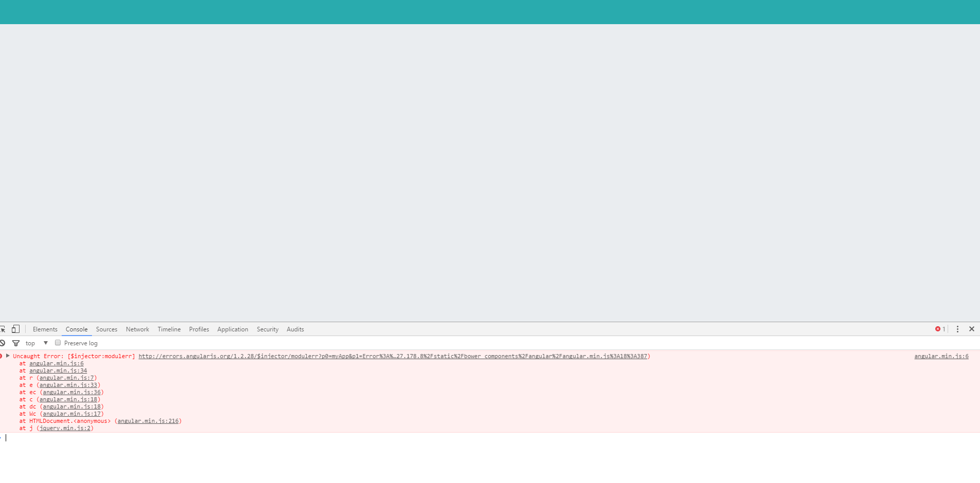Toggle the device toolbar emulation mode
This screenshot has height=483, width=980.
tap(16, 329)
